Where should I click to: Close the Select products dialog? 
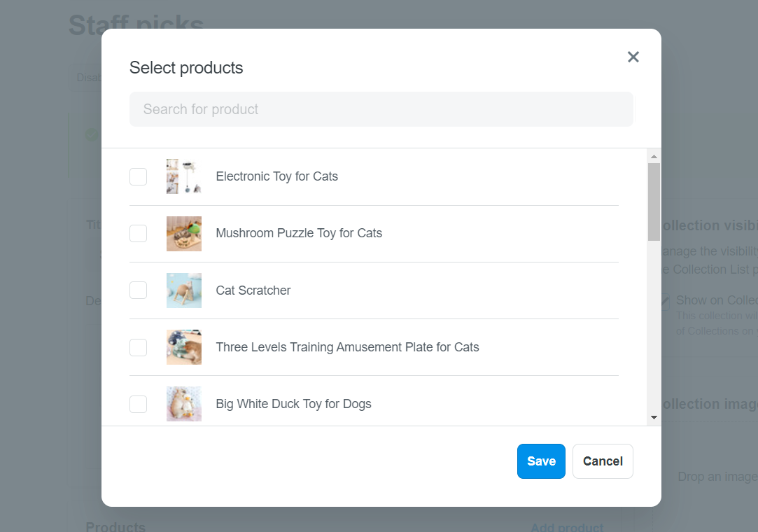633,57
